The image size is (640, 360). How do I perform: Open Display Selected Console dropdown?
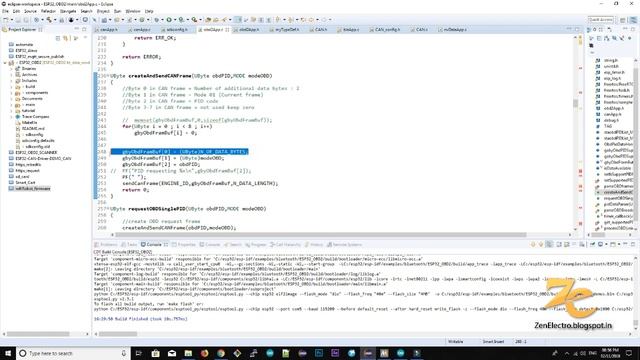tap(605, 244)
